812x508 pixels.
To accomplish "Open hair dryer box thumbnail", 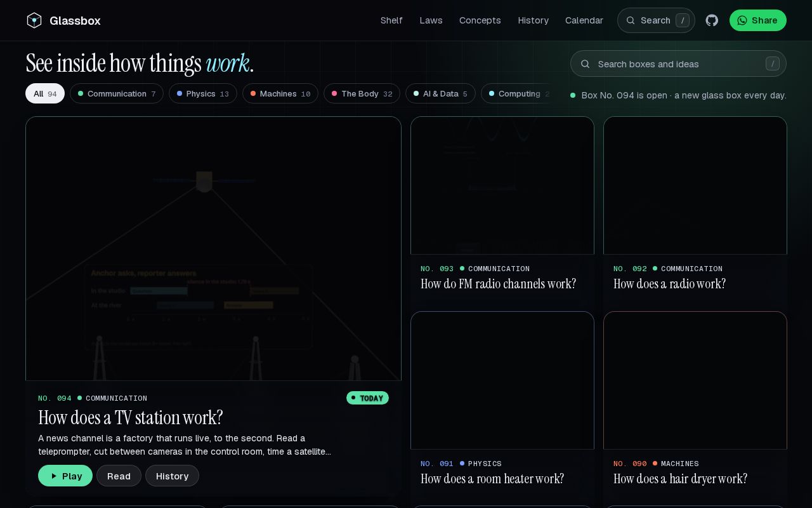I will point(695,380).
